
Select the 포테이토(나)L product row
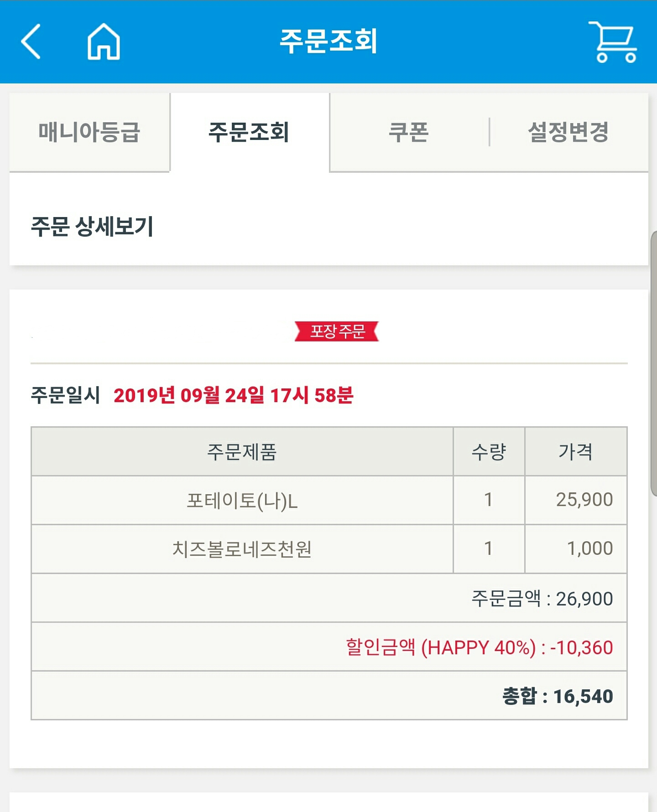tap(242, 501)
